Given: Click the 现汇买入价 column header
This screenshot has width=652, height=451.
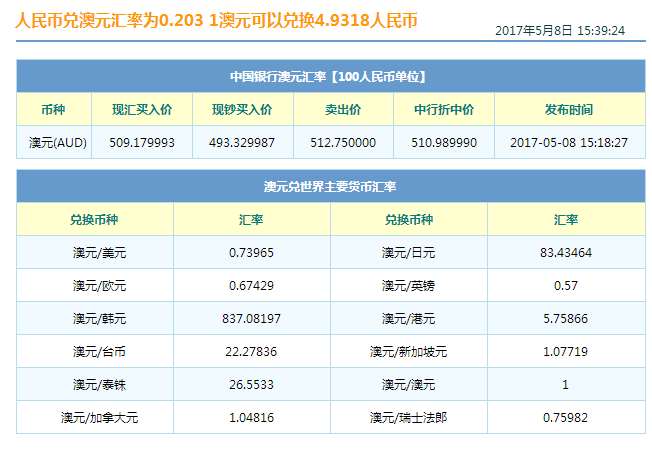Looking at the screenshot, I should [x=141, y=109].
